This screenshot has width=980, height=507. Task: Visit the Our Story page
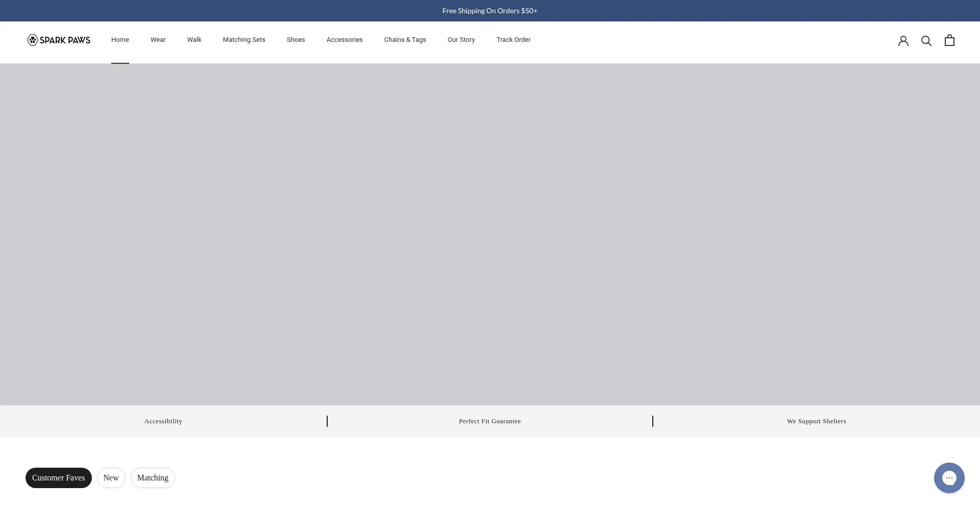[x=461, y=40]
